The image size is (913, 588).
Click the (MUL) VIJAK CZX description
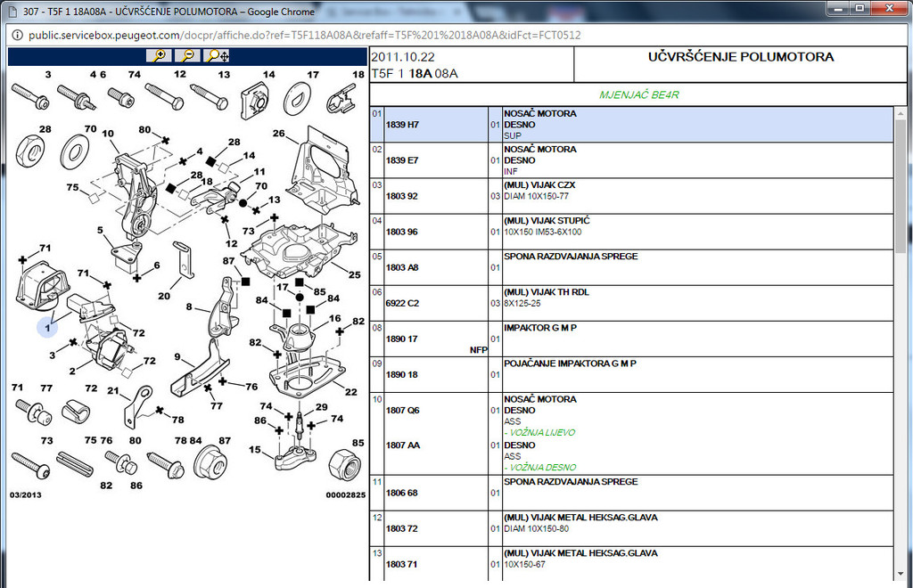539,185
